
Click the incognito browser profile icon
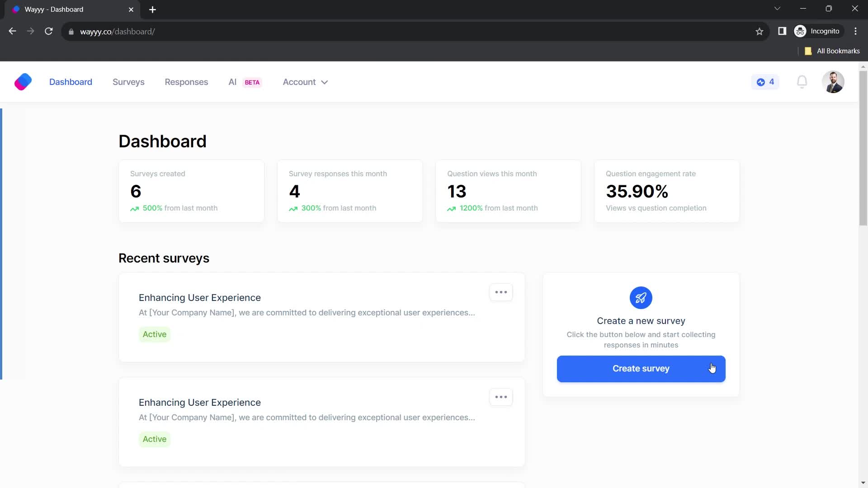click(804, 31)
